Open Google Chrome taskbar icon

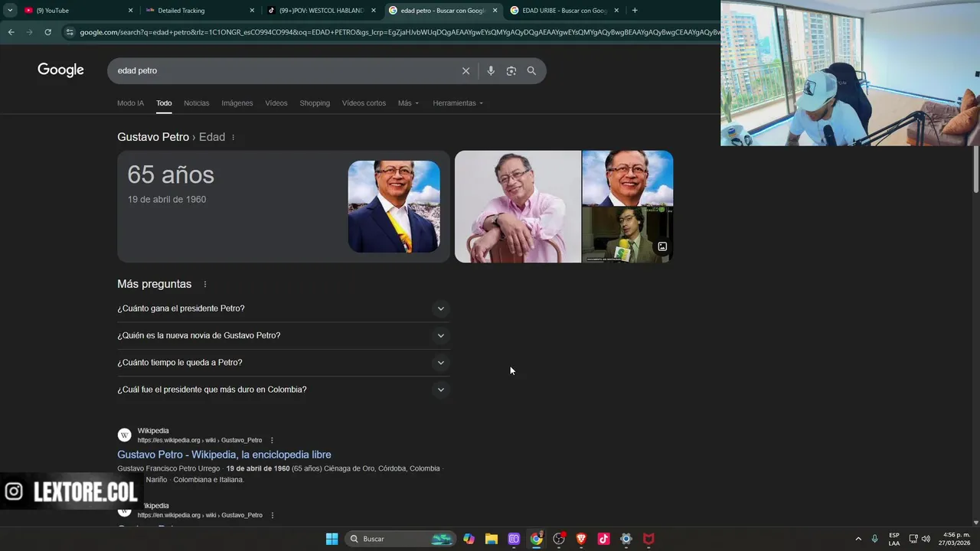coord(537,539)
